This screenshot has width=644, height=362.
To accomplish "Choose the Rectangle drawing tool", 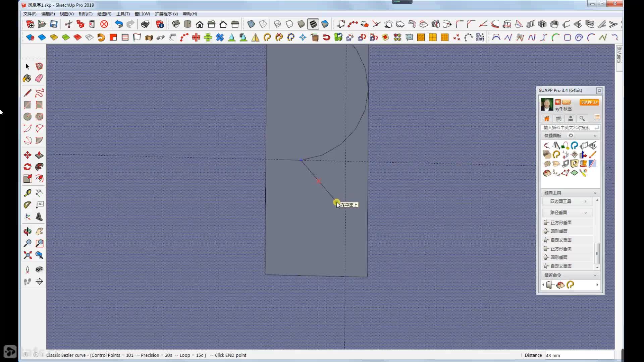I will tap(28, 105).
